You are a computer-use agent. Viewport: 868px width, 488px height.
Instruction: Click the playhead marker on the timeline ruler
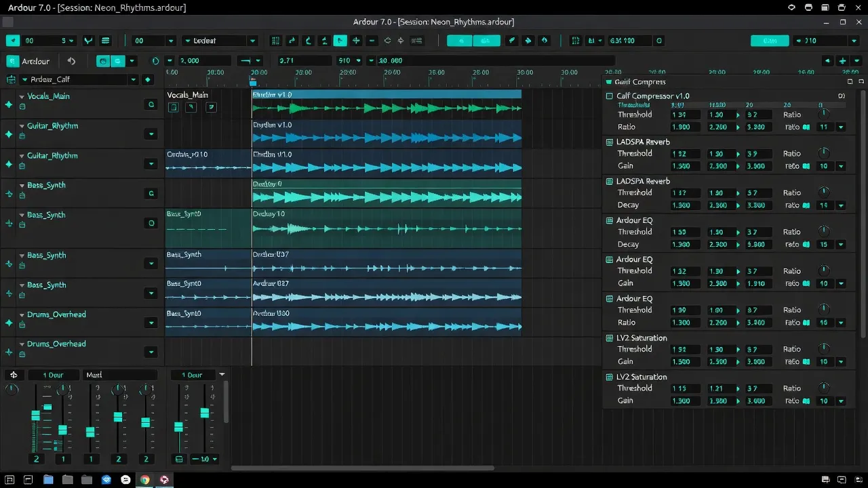(253, 82)
